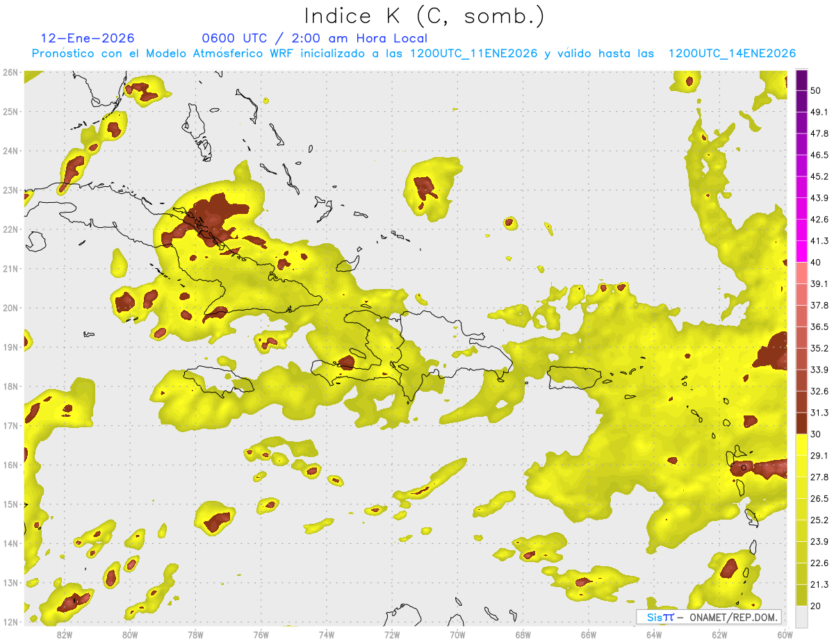Click the colorbar value '45.2'

819,176
